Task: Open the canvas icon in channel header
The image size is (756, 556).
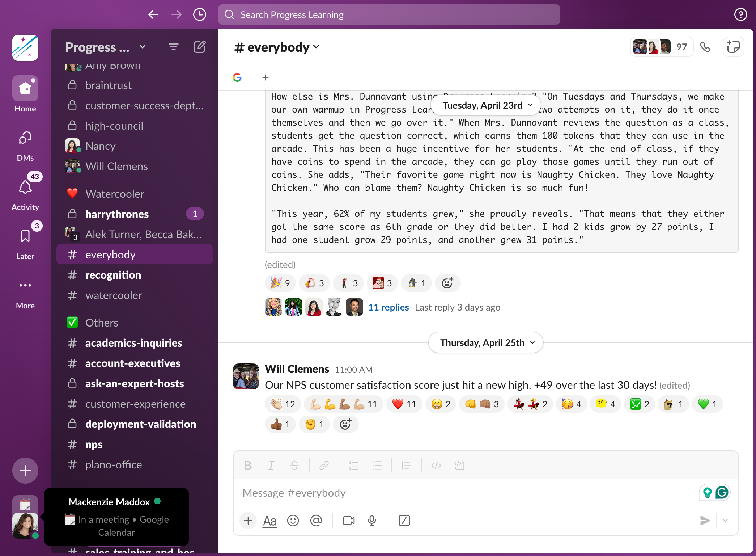Action: (733, 47)
